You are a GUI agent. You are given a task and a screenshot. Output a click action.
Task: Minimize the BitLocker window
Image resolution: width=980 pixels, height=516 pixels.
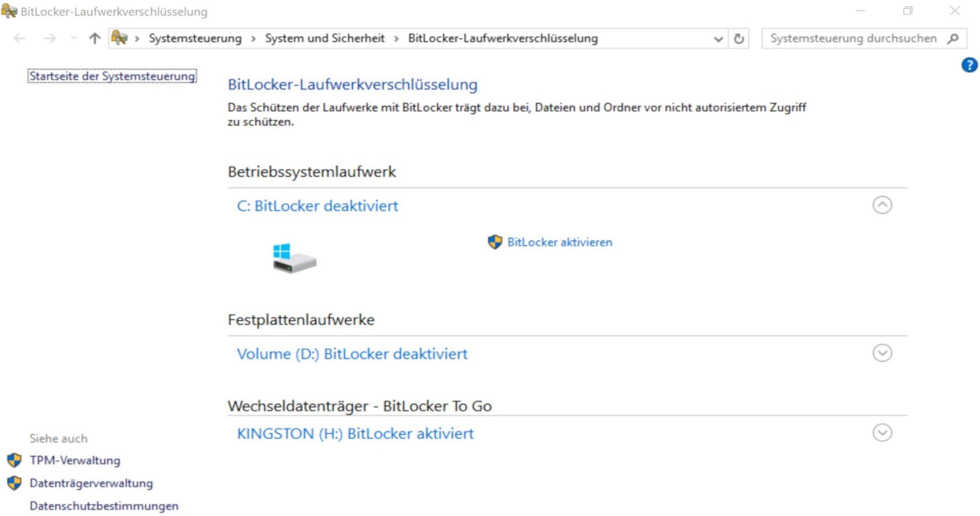click(x=860, y=11)
